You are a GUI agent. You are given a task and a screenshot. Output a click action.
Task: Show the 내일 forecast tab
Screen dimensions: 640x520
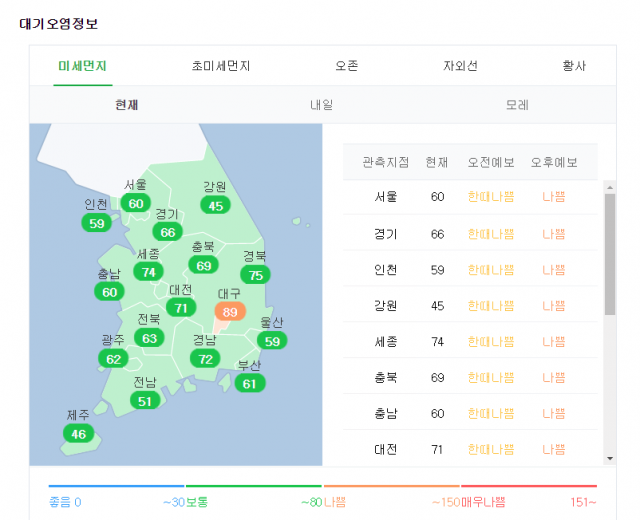tap(322, 105)
